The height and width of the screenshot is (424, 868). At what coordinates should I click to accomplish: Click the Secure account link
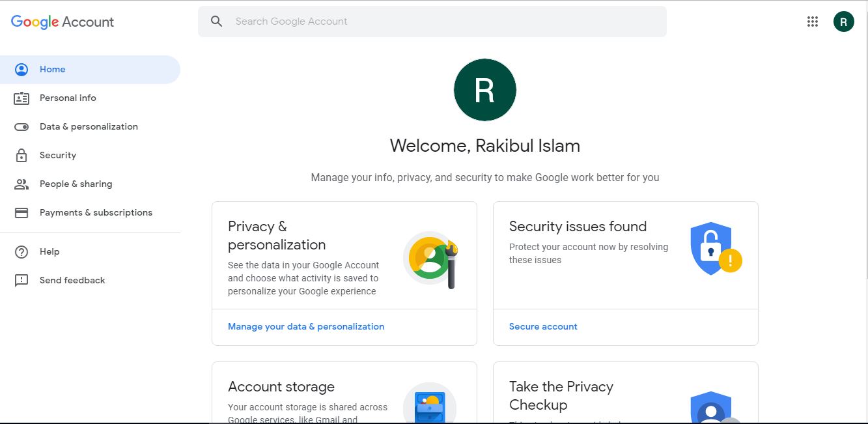pyautogui.click(x=543, y=327)
